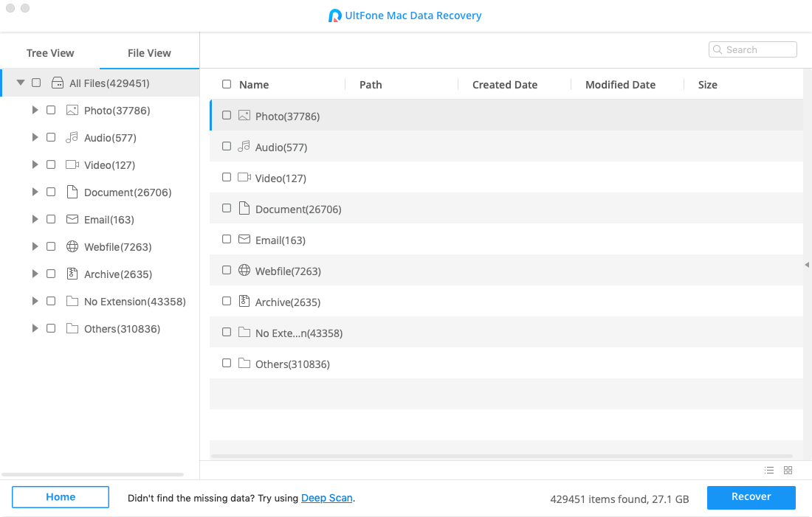Screen dimensions: 812x517
Task: Tick the Email(163) row checkbox in list
Action: coord(227,239)
